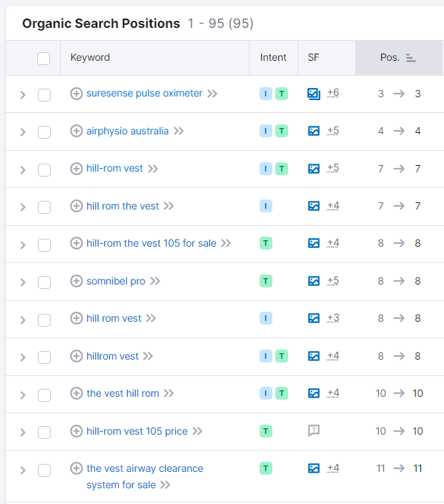Click plus icon for the vest airway clearance system
This screenshot has height=504, width=444.
point(77,468)
